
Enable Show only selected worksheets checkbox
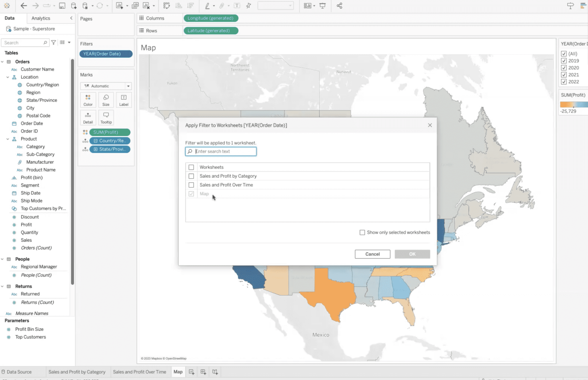pos(362,232)
